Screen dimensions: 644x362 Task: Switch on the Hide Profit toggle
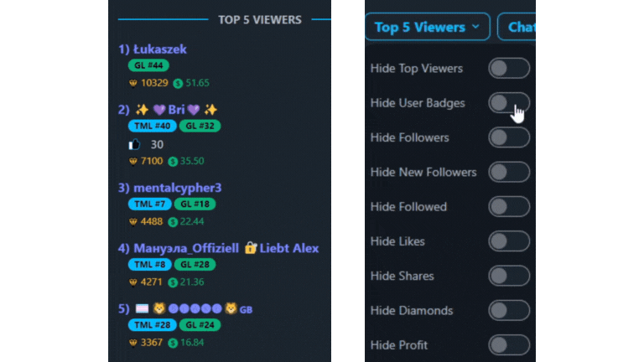[x=509, y=344]
